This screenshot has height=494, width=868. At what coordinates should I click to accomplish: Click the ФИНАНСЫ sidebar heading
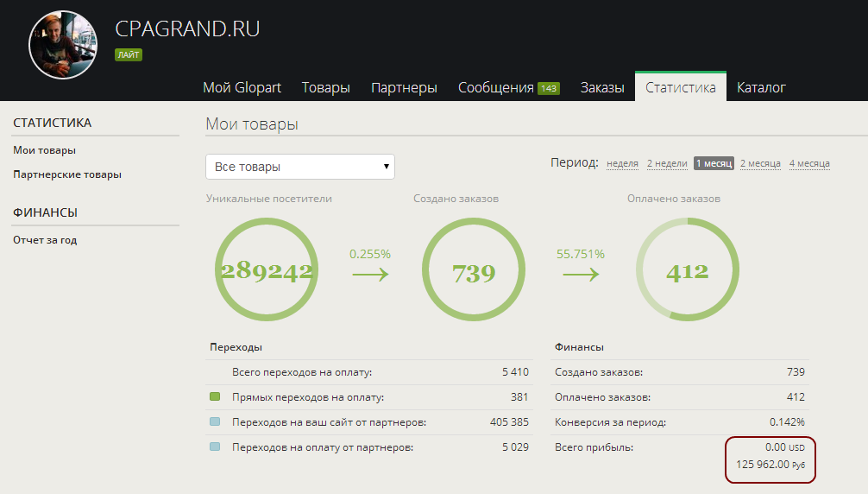pos(45,212)
